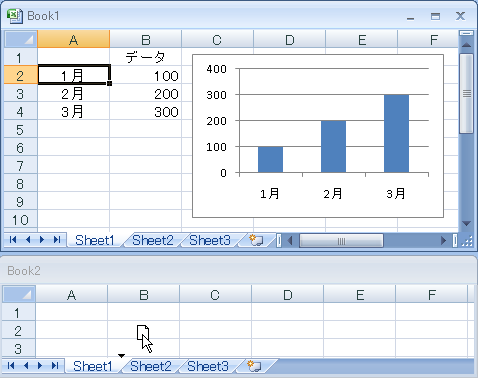Go to last sheet in Book2
Viewport: 478px width, 378px height.
coord(55,366)
